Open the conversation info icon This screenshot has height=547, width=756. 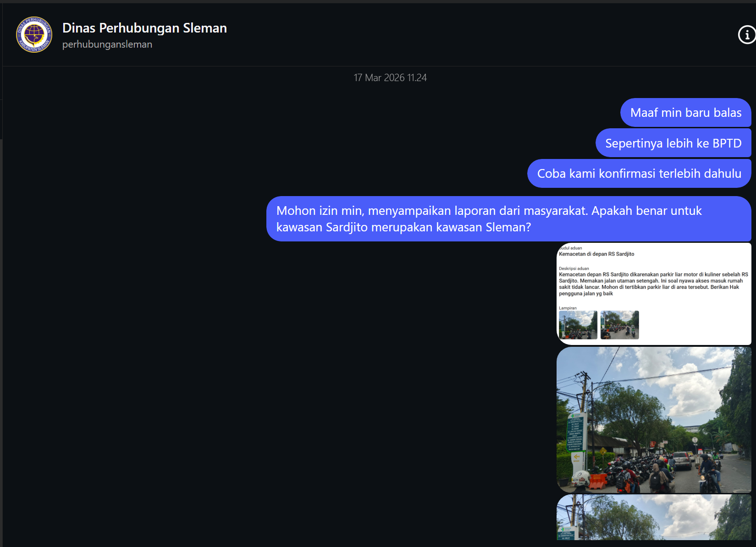tap(747, 35)
